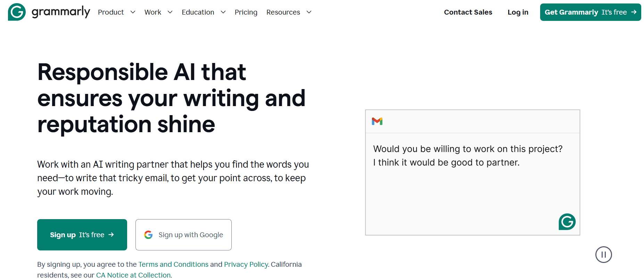Open the Product menu
Image resolution: width=644 pixels, height=280 pixels.
tap(111, 12)
